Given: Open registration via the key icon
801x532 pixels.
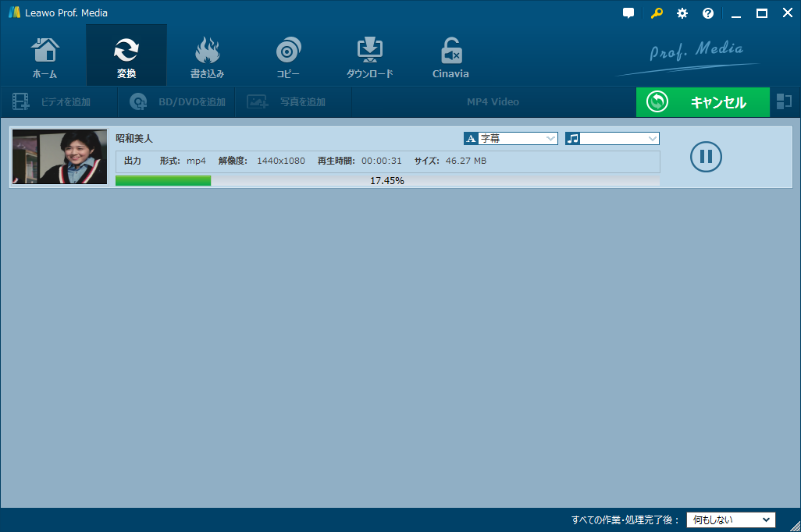Looking at the screenshot, I should pos(657,13).
